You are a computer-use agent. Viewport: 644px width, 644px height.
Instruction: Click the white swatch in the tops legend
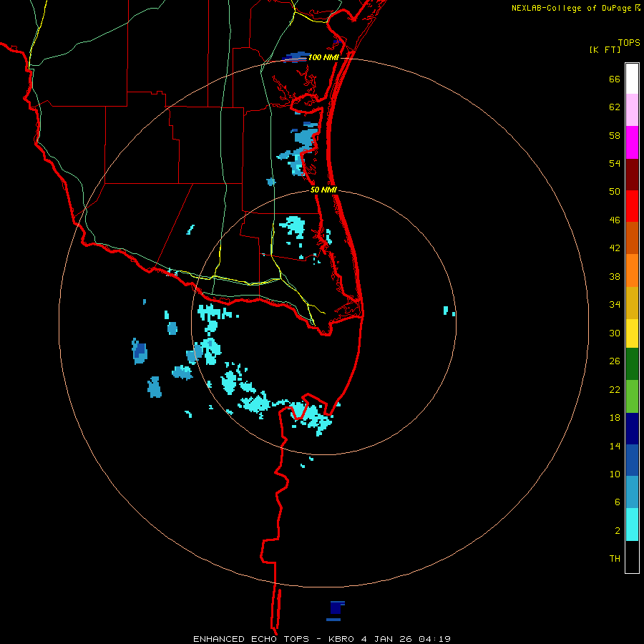click(632, 79)
